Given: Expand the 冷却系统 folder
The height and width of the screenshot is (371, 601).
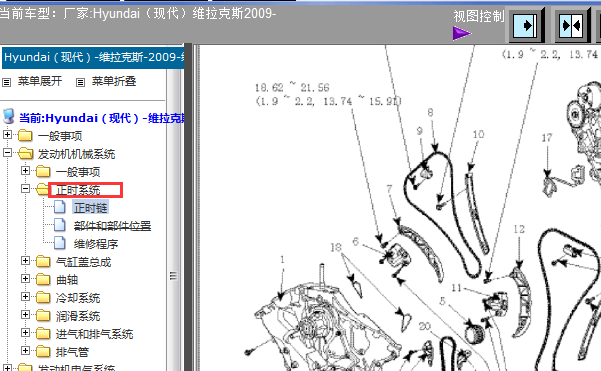Looking at the screenshot, I should (x=25, y=296).
